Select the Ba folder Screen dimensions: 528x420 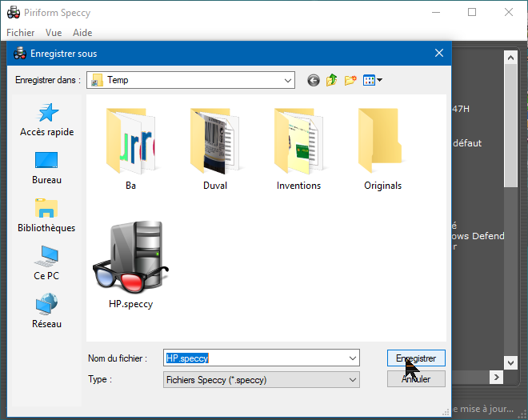point(130,149)
